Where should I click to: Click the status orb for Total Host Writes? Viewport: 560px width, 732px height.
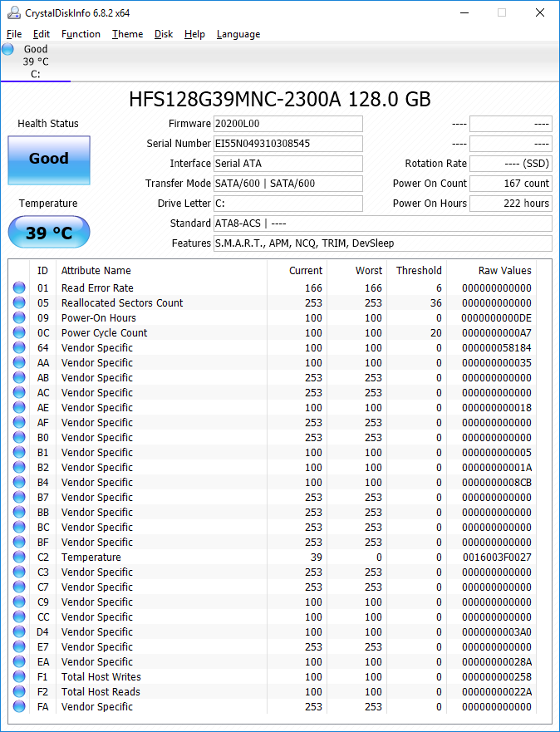19,677
